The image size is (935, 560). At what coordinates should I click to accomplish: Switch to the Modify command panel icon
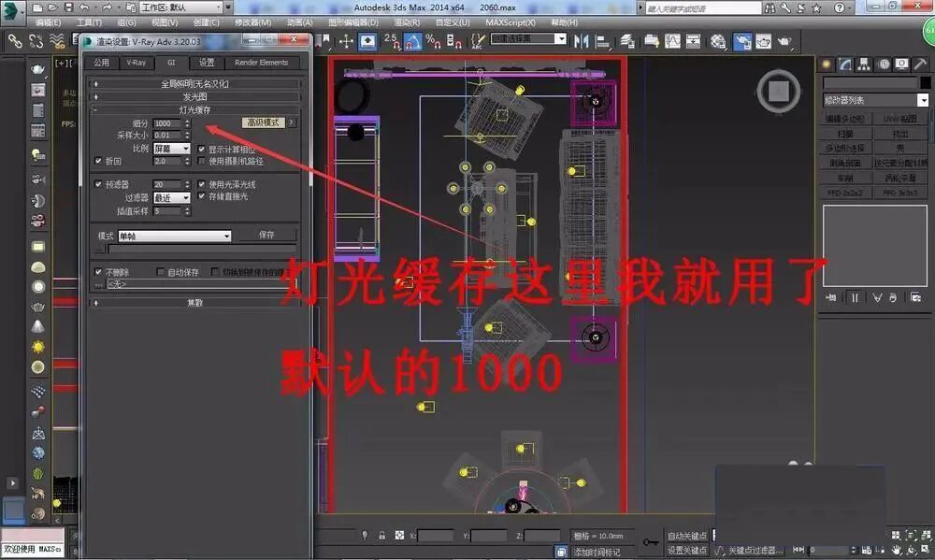[x=845, y=65]
